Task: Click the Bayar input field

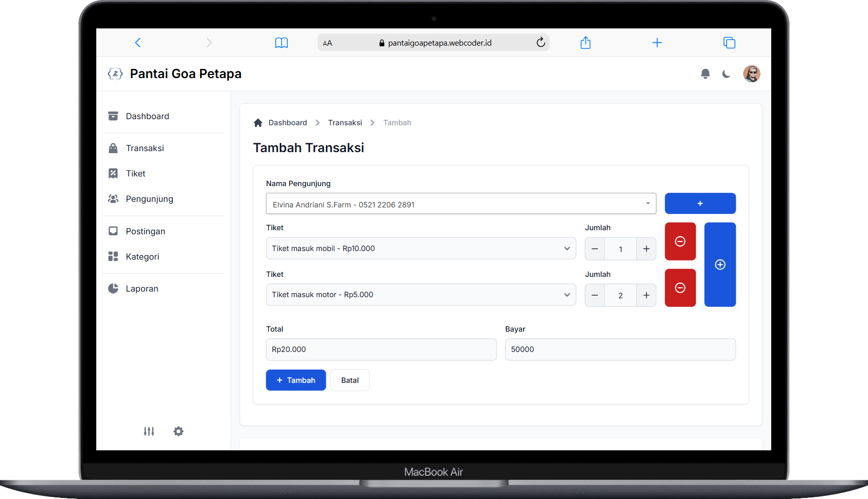Action: pos(620,349)
